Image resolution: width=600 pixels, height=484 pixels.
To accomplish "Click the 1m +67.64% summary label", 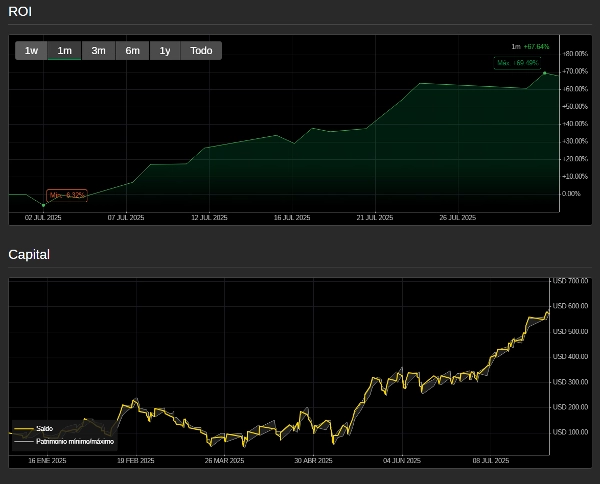I will tap(530, 46).
